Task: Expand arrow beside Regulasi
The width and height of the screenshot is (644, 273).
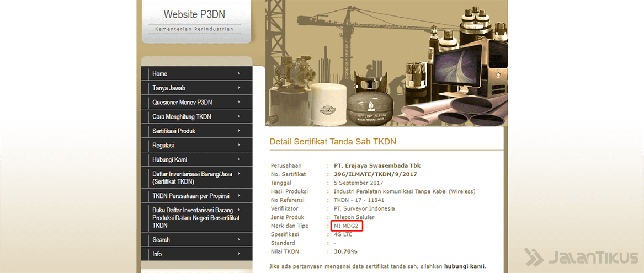Action: [x=239, y=145]
